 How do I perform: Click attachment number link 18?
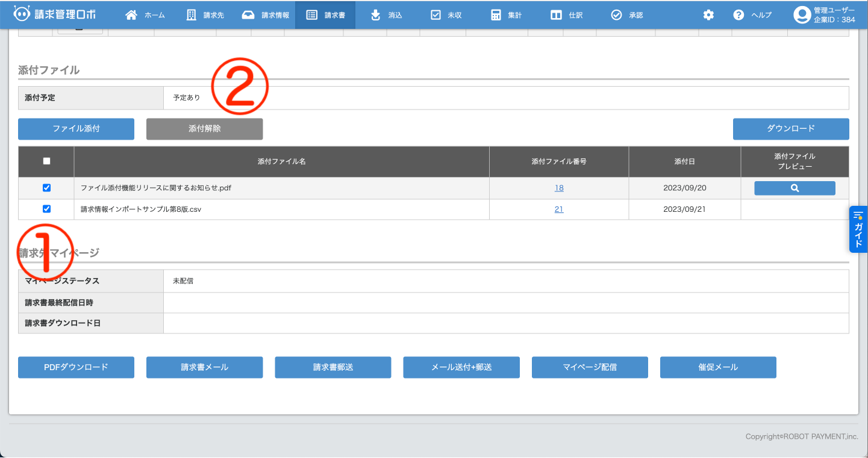[559, 188]
